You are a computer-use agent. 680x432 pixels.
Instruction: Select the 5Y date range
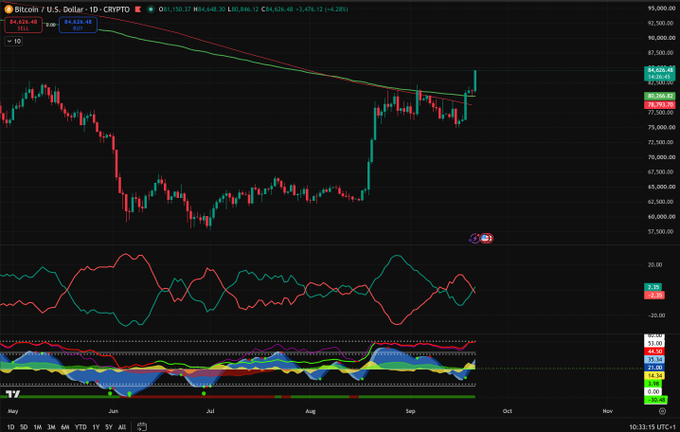pyautogui.click(x=109, y=427)
